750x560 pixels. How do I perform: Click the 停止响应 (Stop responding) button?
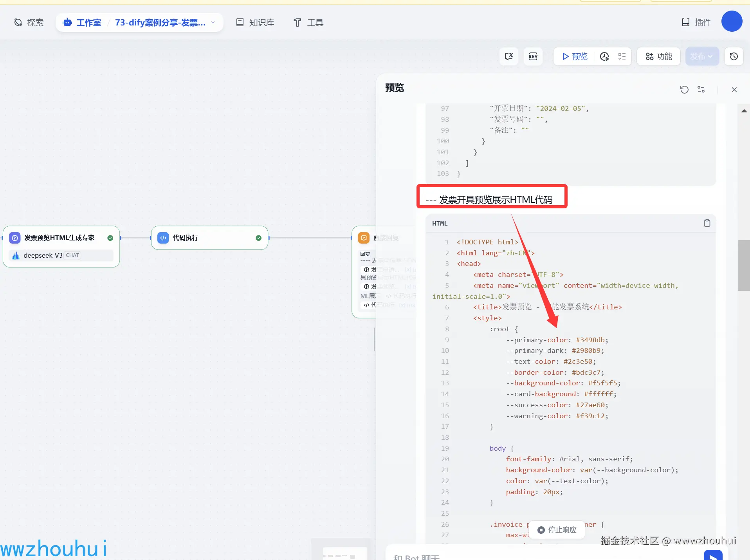pos(557,530)
